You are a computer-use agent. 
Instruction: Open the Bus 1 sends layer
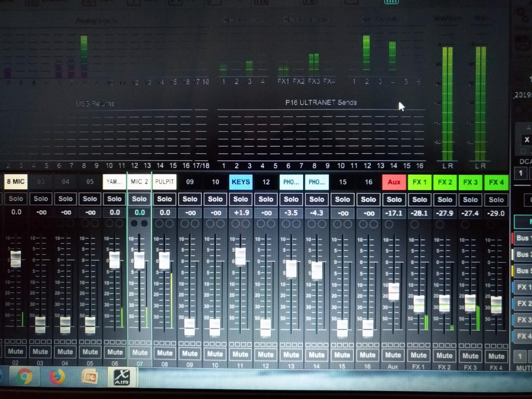click(x=522, y=238)
